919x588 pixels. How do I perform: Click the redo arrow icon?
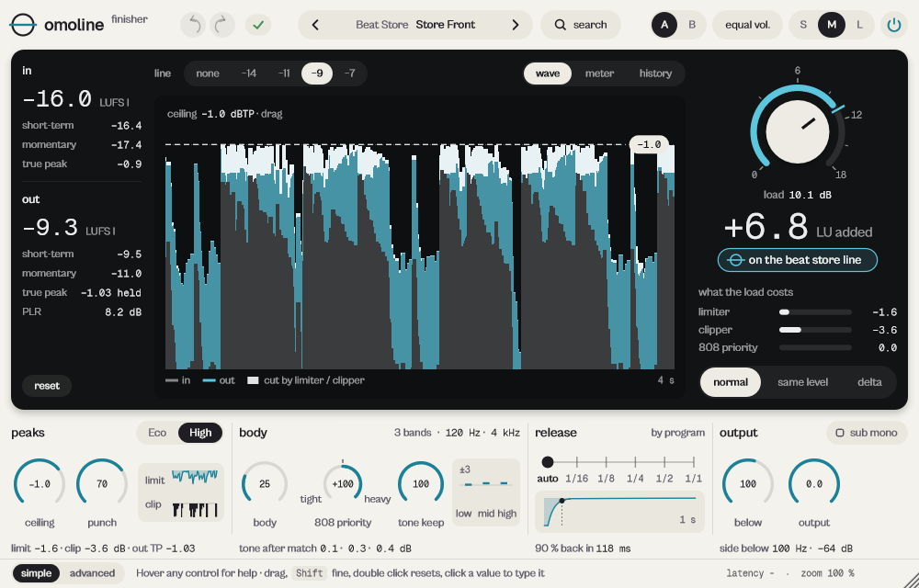click(221, 25)
